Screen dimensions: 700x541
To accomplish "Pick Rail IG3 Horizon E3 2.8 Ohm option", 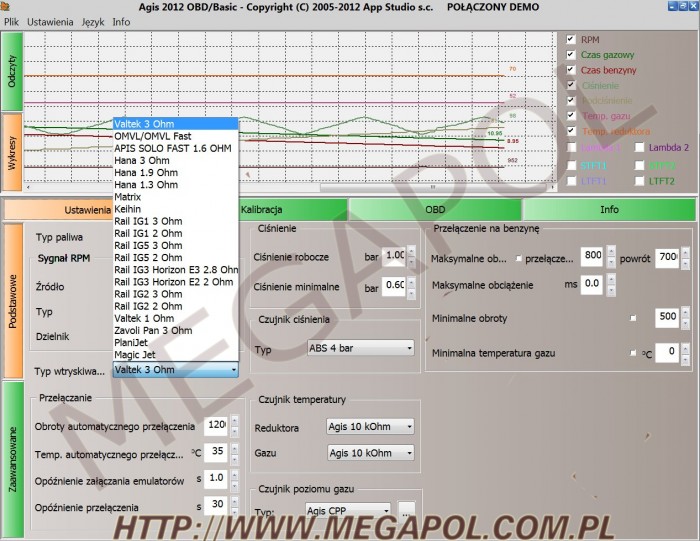I will pyautogui.click(x=176, y=270).
